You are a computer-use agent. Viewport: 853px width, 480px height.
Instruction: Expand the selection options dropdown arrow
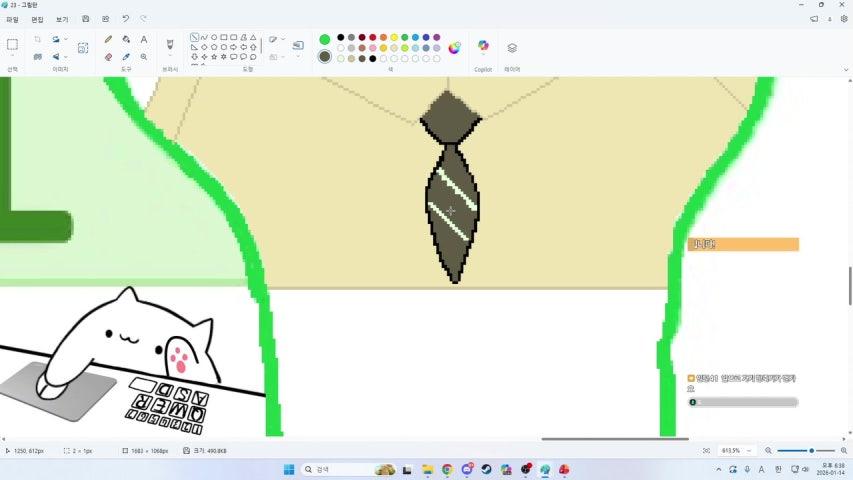click(x=12, y=56)
